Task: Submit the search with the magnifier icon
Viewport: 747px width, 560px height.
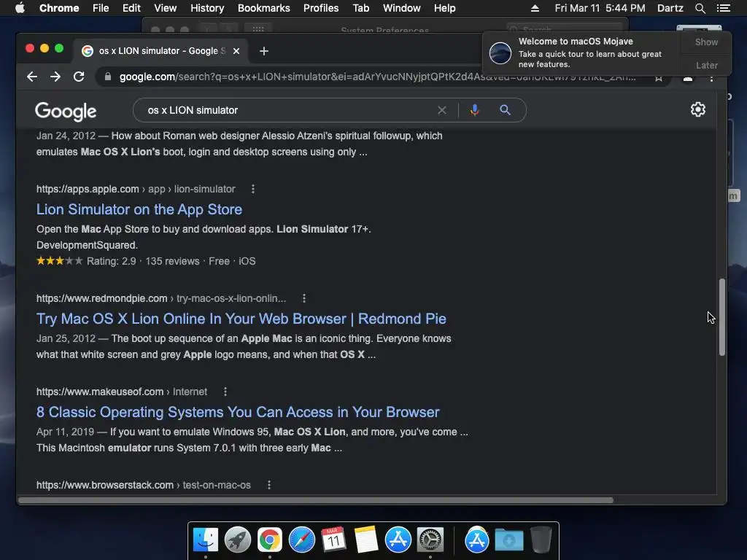Action: point(505,110)
